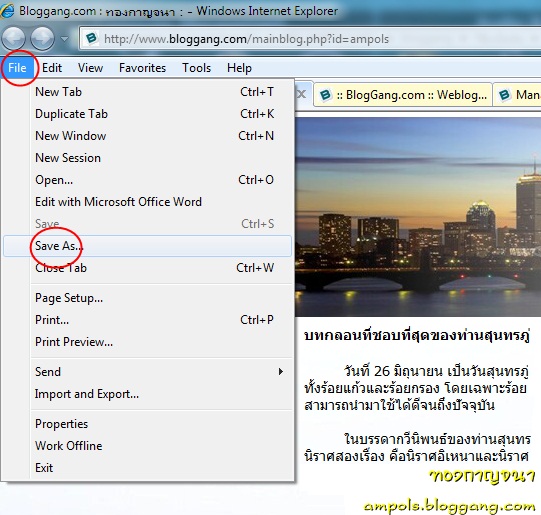Click Save As... menu entry
This screenshot has height=515, width=541.
click(147, 246)
